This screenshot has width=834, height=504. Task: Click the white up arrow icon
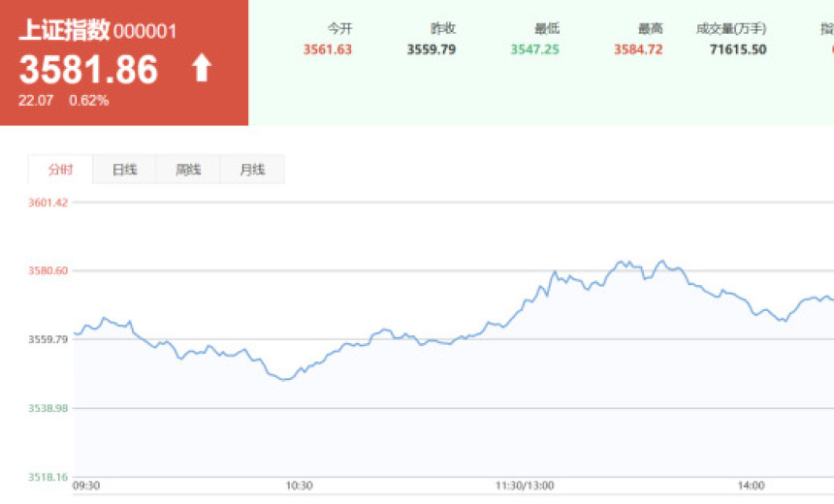(202, 68)
